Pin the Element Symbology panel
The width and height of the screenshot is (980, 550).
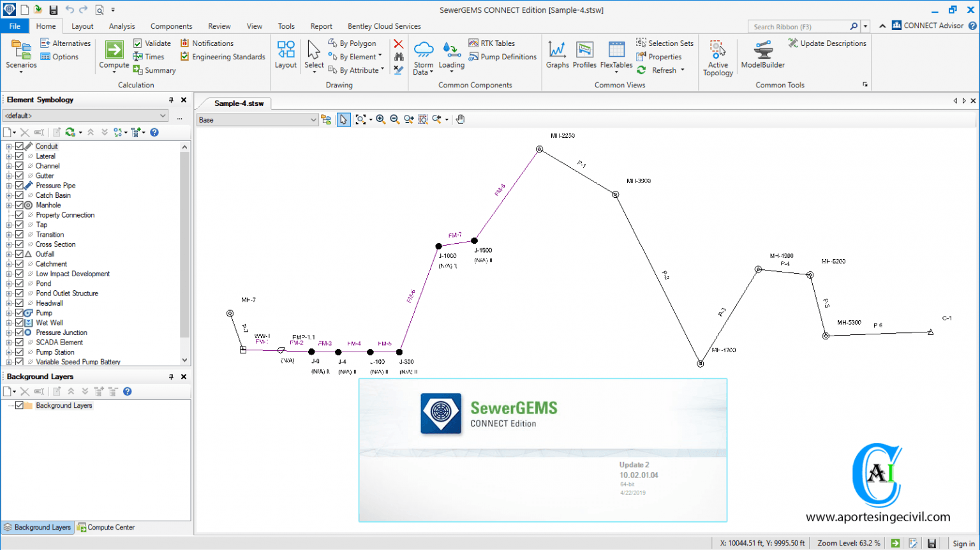coord(171,100)
